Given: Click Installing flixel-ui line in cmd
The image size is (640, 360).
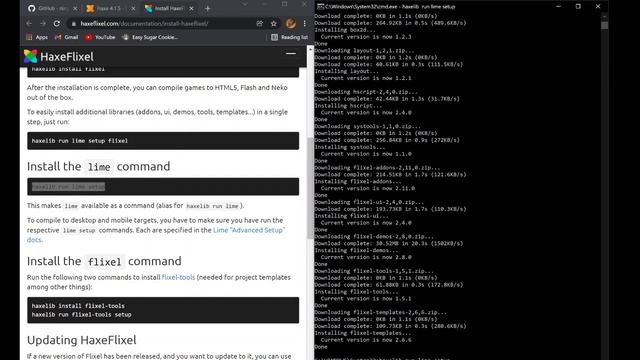Looking at the screenshot, I should [x=351, y=216].
